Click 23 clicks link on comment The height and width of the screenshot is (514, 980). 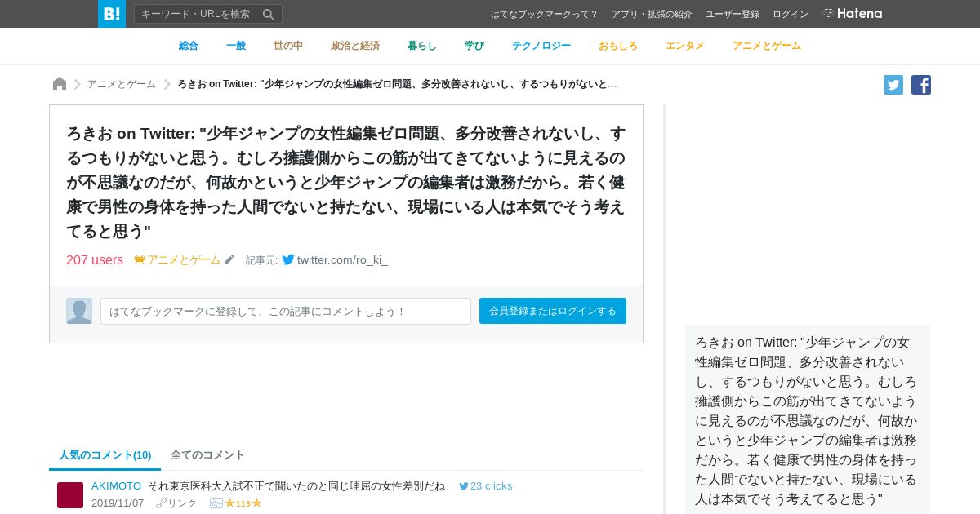491,485
